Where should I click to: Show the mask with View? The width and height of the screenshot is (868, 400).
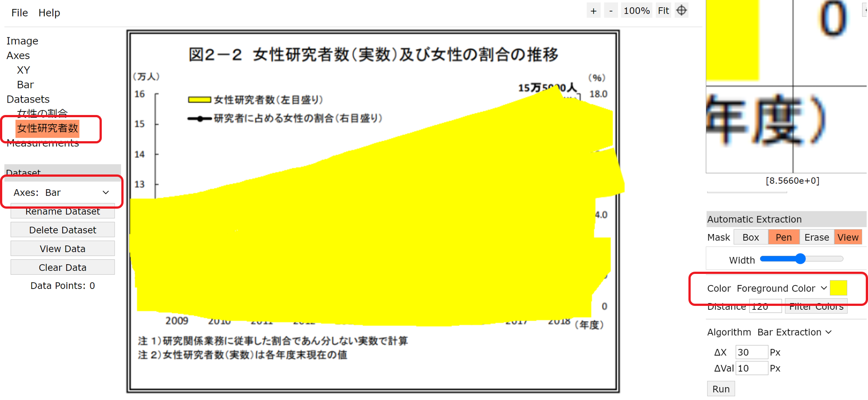point(848,237)
